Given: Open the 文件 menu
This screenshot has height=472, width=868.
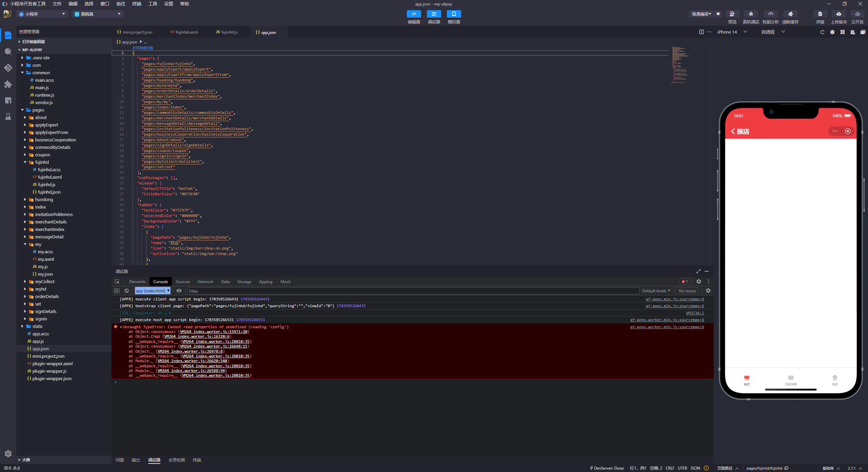Looking at the screenshot, I should (57, 4).
